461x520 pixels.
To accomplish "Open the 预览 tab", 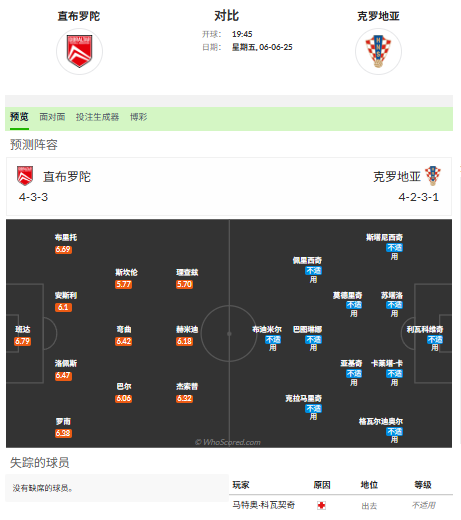I will (x=19, y=117).
